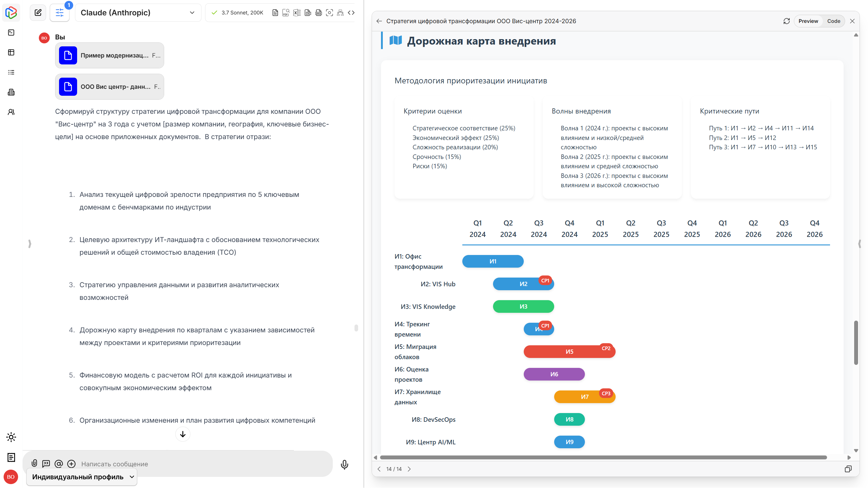Start a new chat with the compose icon

(x=38, y=12)
